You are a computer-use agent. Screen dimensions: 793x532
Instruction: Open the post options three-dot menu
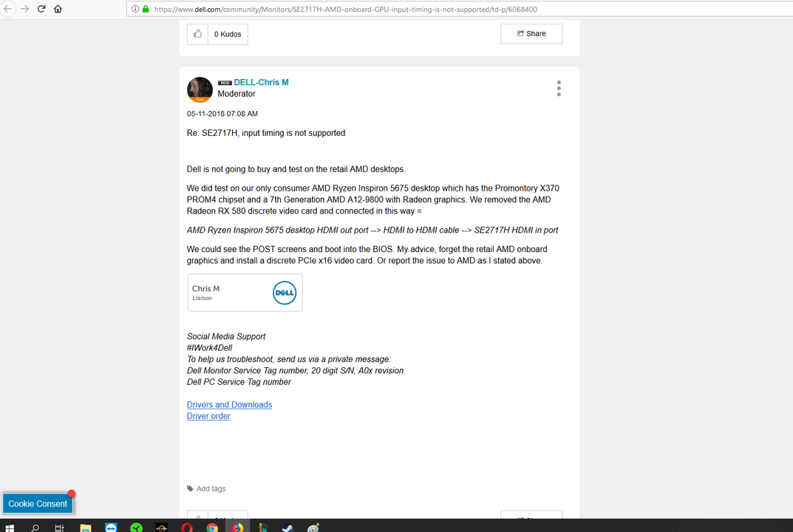[559, 88]
